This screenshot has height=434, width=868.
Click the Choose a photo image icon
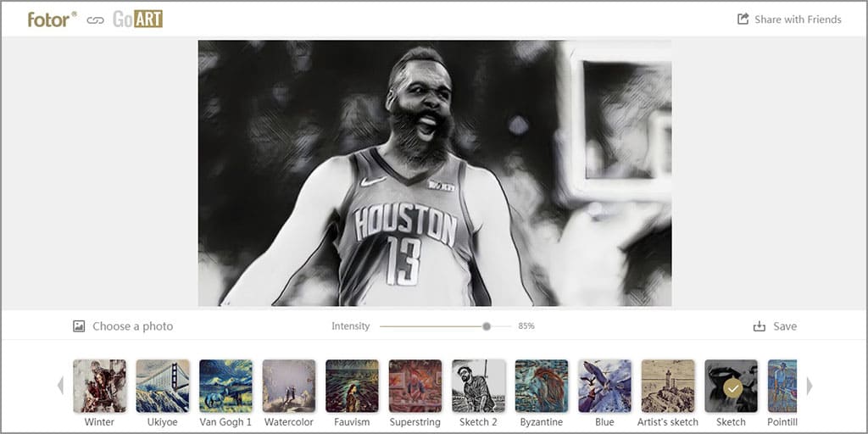click(79, 326)
